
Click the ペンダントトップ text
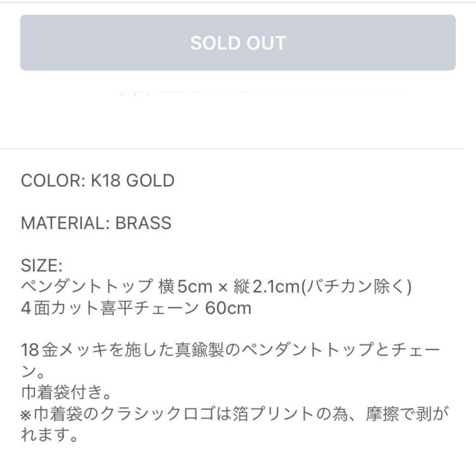[x=87, y=286]
